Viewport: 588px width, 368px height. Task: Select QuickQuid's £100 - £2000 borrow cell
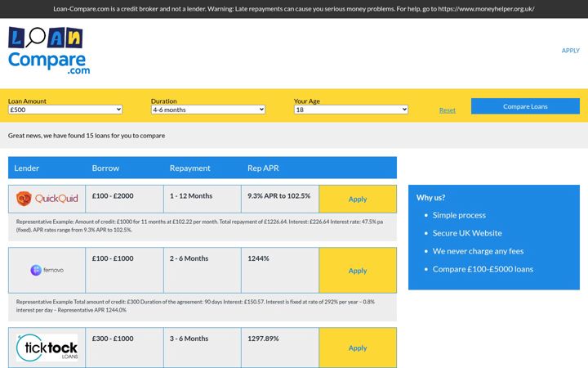[124, 199]
